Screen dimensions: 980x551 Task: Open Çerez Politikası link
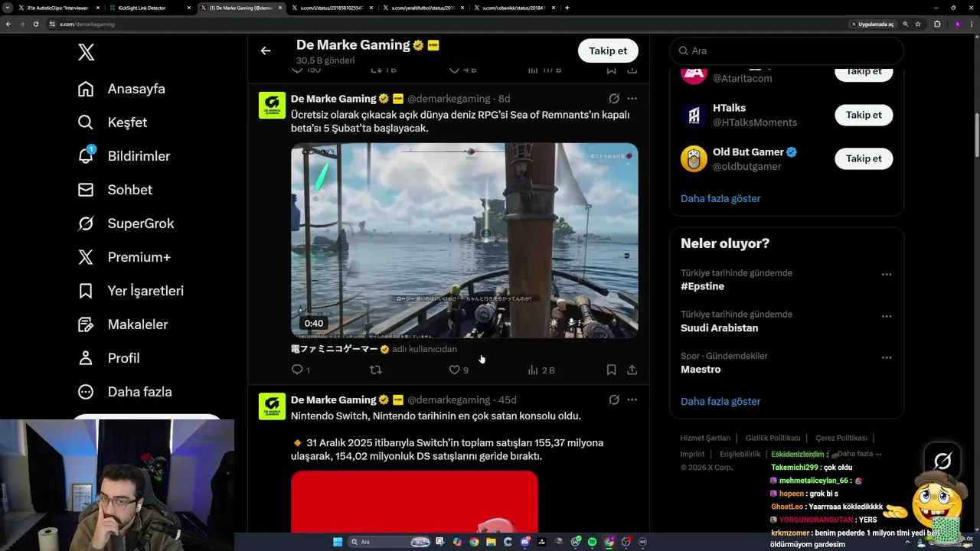tap(841, 438)
